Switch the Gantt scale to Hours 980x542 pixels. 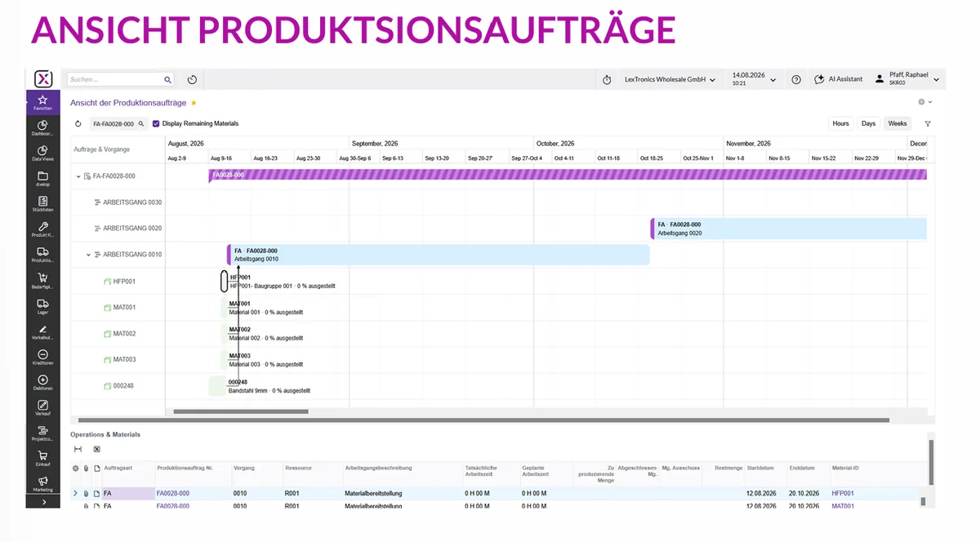[840, 124]
